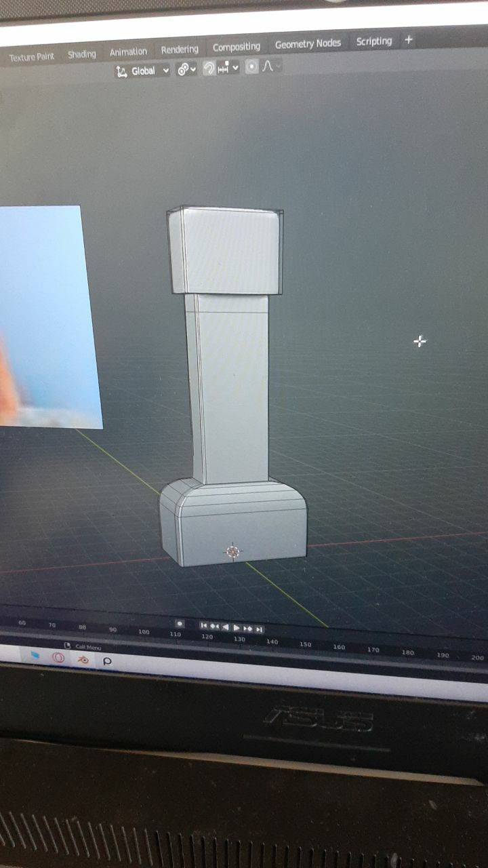Open the Blender icon in Windows taskbar
The height and width of the screenshot is (868, 488).
pos(83,659)
